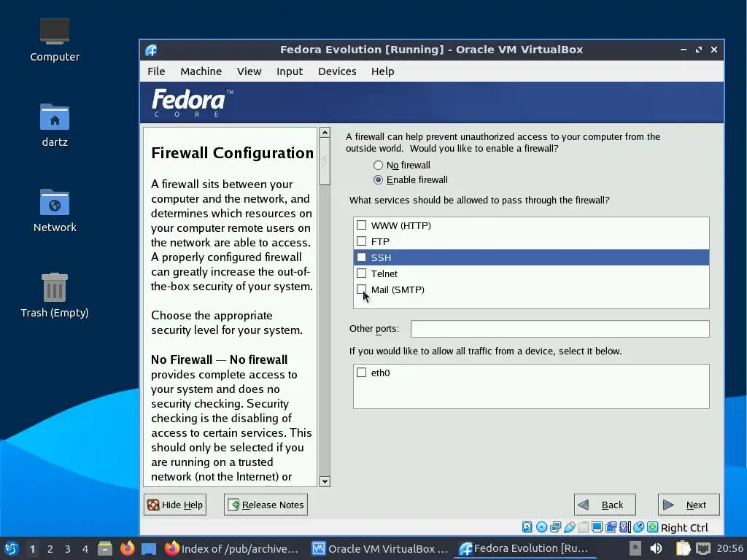Image resolution: width=747 pixels, height=560 pixels.
Task: Click the show desktop taskbar icon
Action: pos(149,548)
